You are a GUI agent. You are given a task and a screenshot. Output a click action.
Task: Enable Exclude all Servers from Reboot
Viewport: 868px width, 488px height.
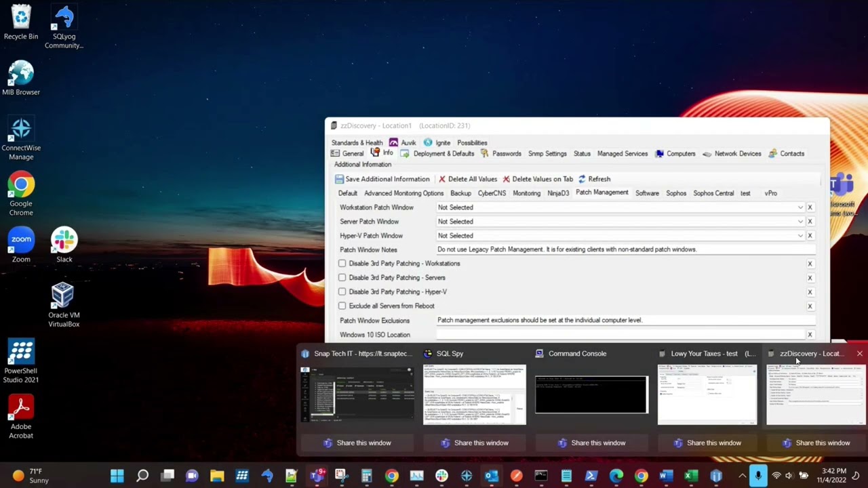click(x=342, y=306)
